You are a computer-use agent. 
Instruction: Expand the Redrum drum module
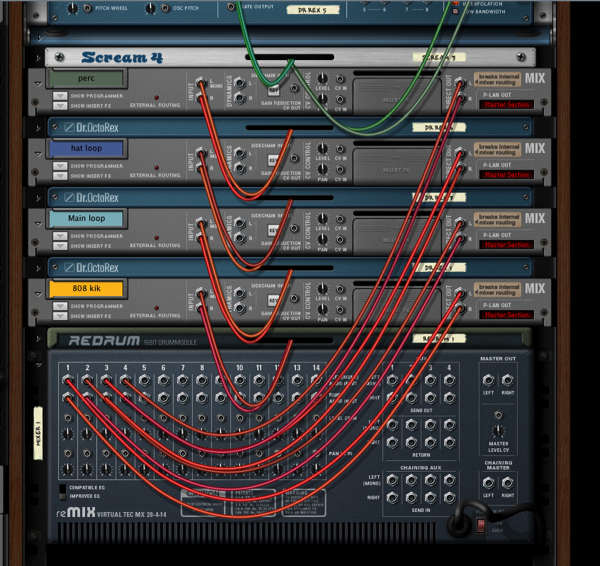coord(38,339)
